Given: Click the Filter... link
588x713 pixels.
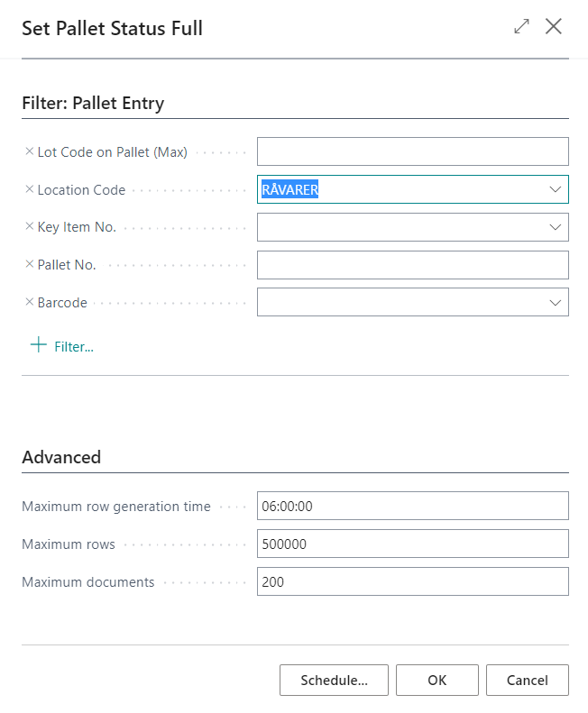Looking at the screenshot, I should [x=74, y=346].
